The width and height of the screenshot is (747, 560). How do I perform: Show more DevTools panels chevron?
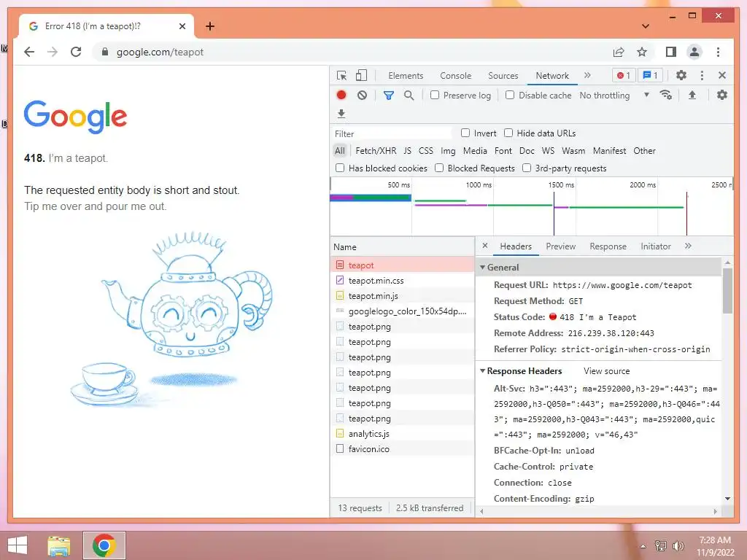click(x=587, y=75)
